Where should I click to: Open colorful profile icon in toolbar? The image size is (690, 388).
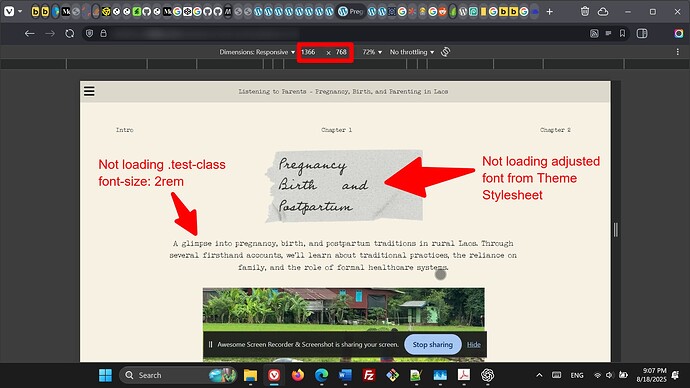pos(679,33)
